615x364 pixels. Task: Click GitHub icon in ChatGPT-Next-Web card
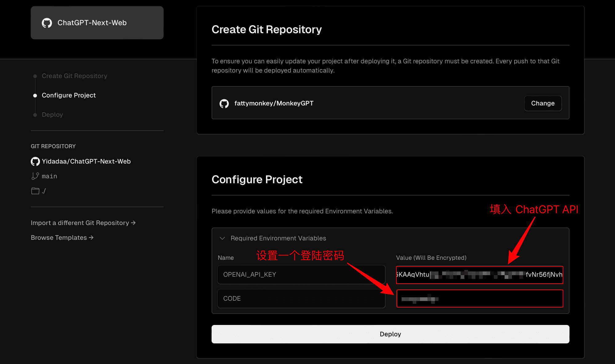coord(47,23)
